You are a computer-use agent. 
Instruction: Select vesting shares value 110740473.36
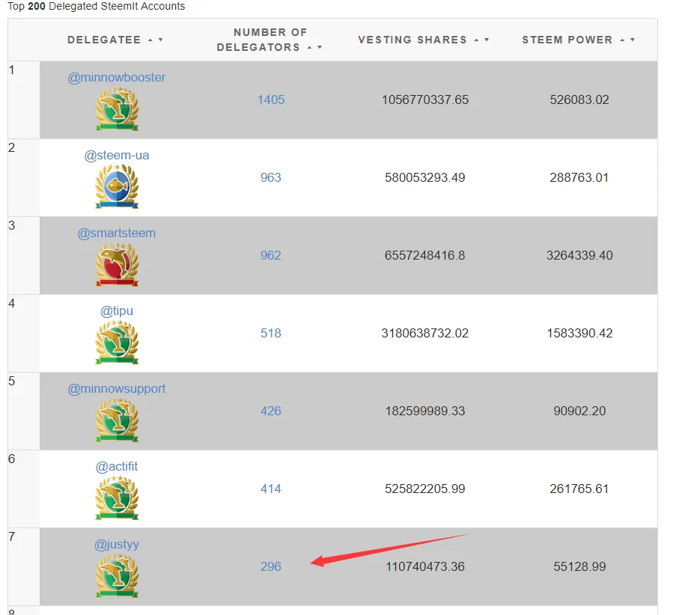[x=425, y=566]
